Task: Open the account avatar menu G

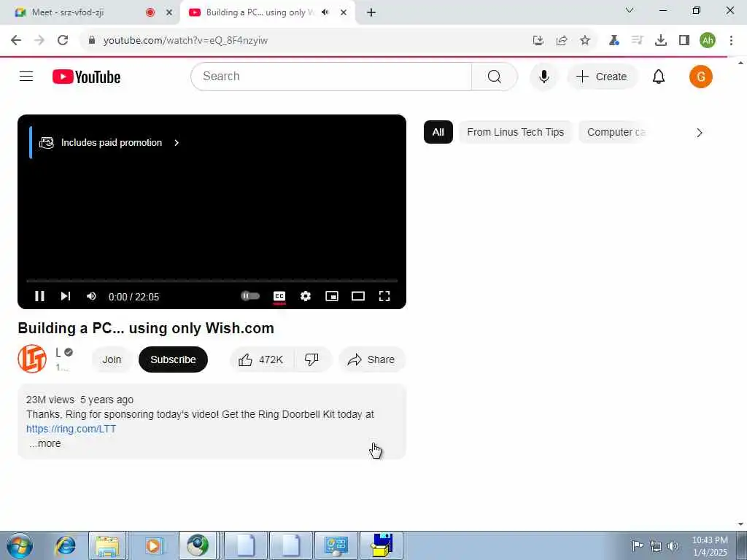Action: pos(701,76)
